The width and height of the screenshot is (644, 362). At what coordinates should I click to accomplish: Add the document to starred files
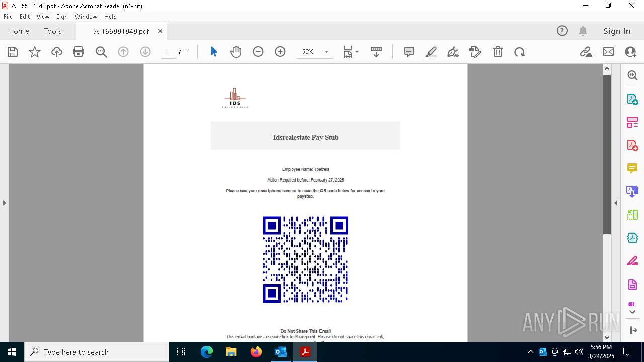click(x=35, y=52)
